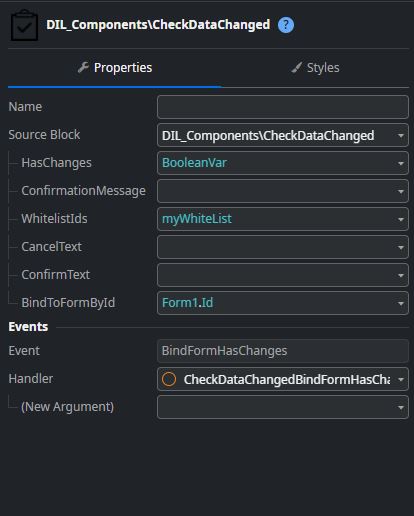Switch to the Styles tab

click(315, 68)
